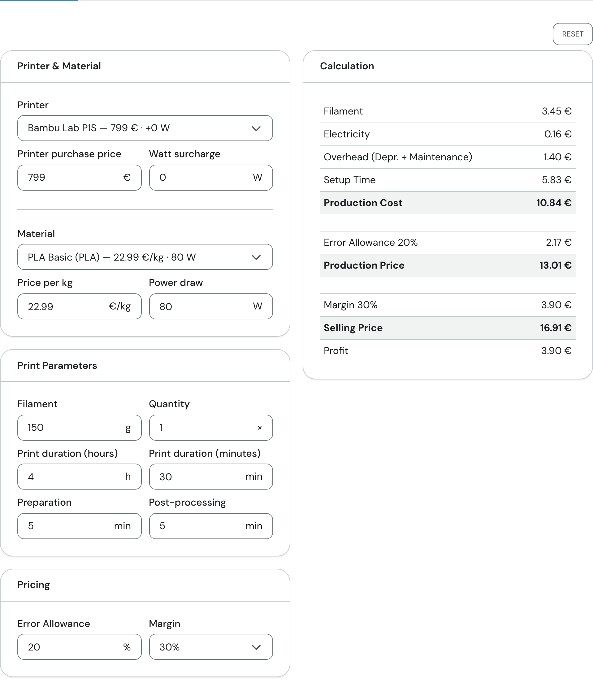Screen dimensions: 593x700
Task: Click the Calculation panel heading
Action: pyautogui.click(x=347, y=66)
